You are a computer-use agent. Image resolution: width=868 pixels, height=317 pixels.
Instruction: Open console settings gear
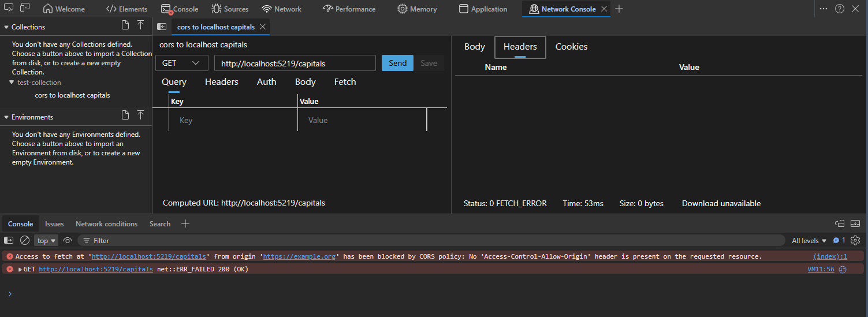[855, 240]
